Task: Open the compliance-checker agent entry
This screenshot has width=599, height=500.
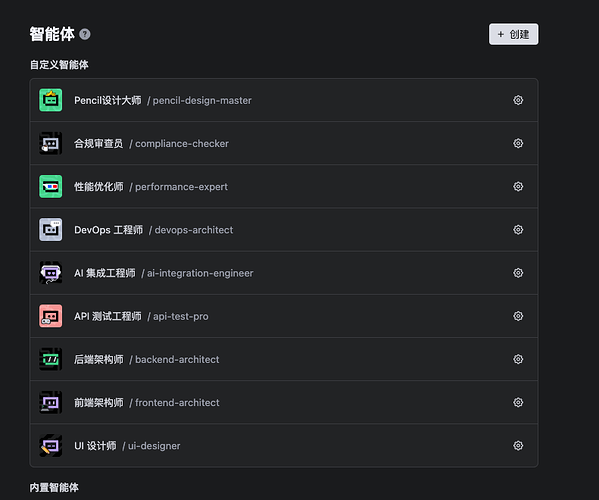Action: [x=284, y=143]
